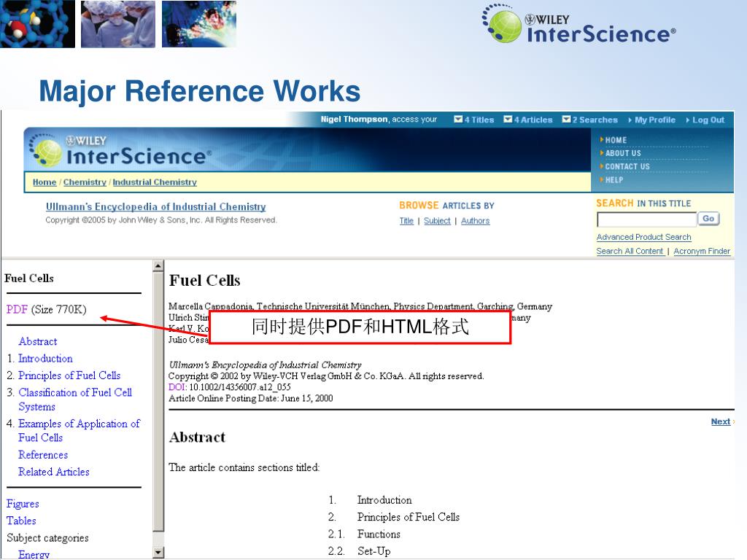The width and height of the screenshot is (747, 560).
Task: Click the fiber optics thumbnail image in the header
Action: pyautogui.click(x=199, y=24)
